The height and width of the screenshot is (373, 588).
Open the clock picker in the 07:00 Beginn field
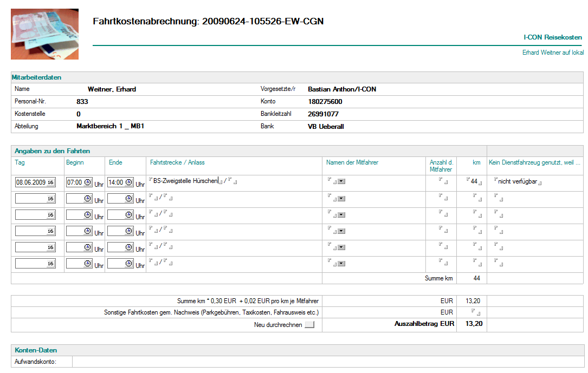click(87, 182)
